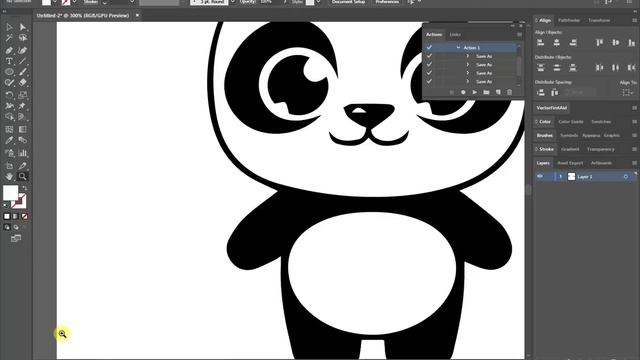This screenshot has width=640, height=360.
Task: Click Horizontal Distribute Right icon
Action: (631, 68)
